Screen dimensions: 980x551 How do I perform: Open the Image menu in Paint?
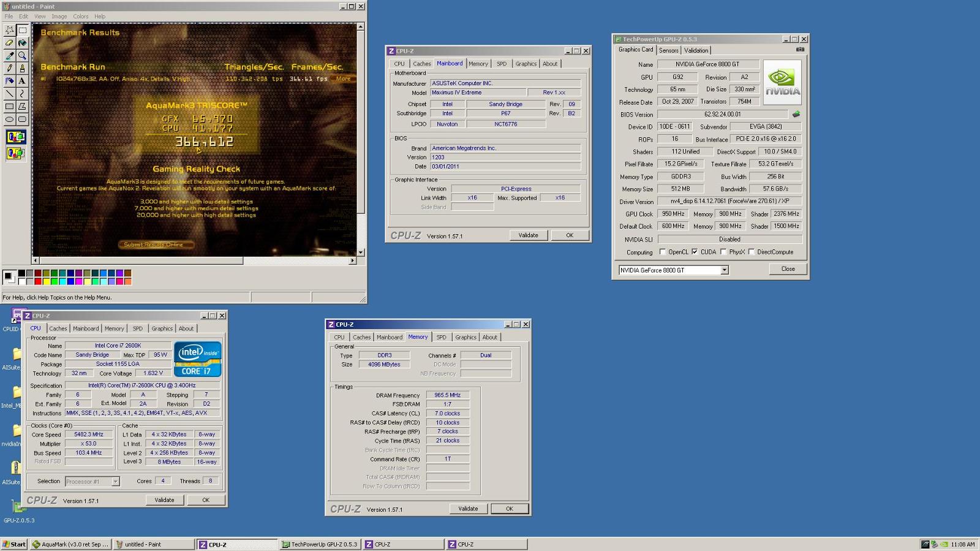point(59,17)
